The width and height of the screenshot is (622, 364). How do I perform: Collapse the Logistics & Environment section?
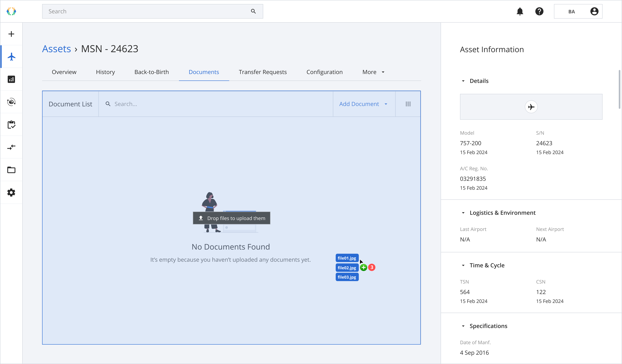click(463, 213)
